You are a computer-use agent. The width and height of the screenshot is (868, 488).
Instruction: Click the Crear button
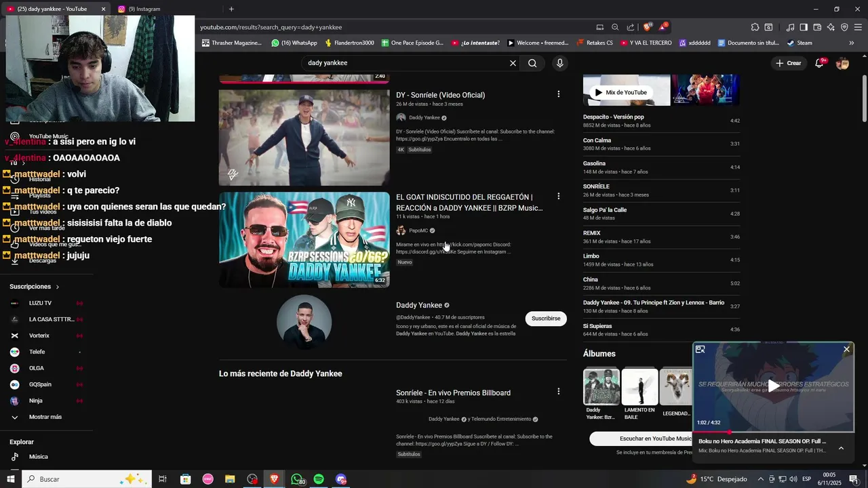pos(789,63)
